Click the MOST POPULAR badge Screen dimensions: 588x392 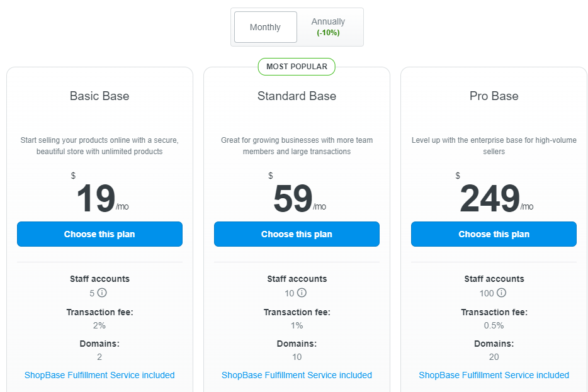pyautogui.click(x=297, y=67)
